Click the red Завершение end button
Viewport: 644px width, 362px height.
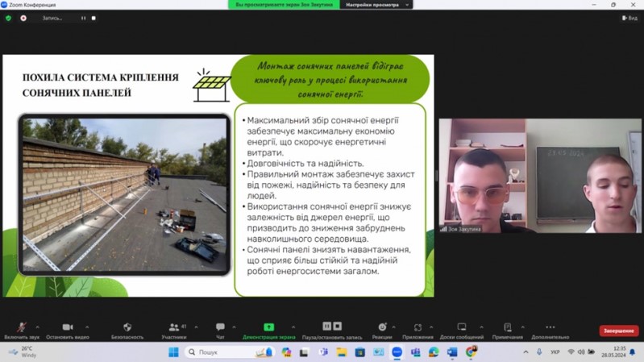[x=619, y=331]
